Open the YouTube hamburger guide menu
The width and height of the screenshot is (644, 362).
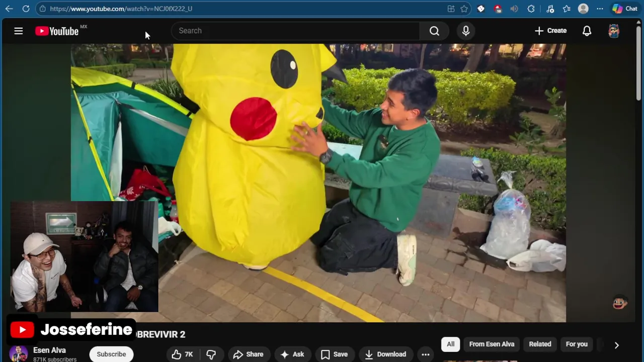click(19, 31)
